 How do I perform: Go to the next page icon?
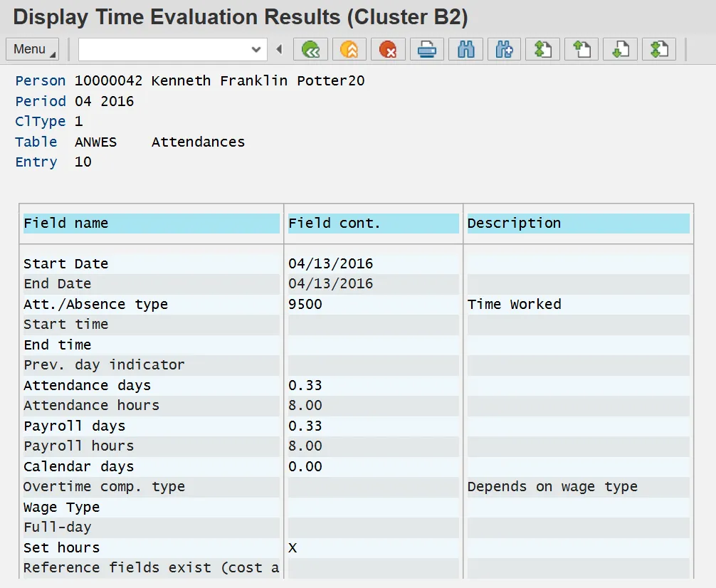click(621, 50)
